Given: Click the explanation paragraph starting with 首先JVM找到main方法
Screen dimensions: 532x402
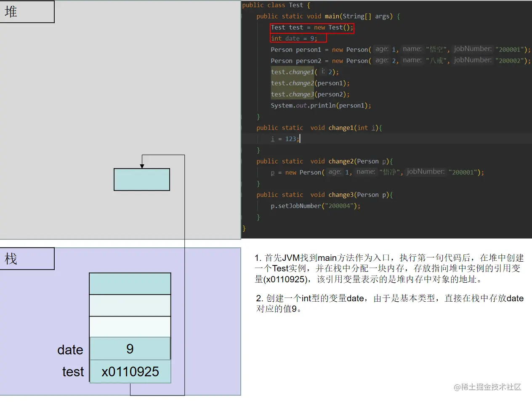Looking at the screenshot, I should coord(389,268).
